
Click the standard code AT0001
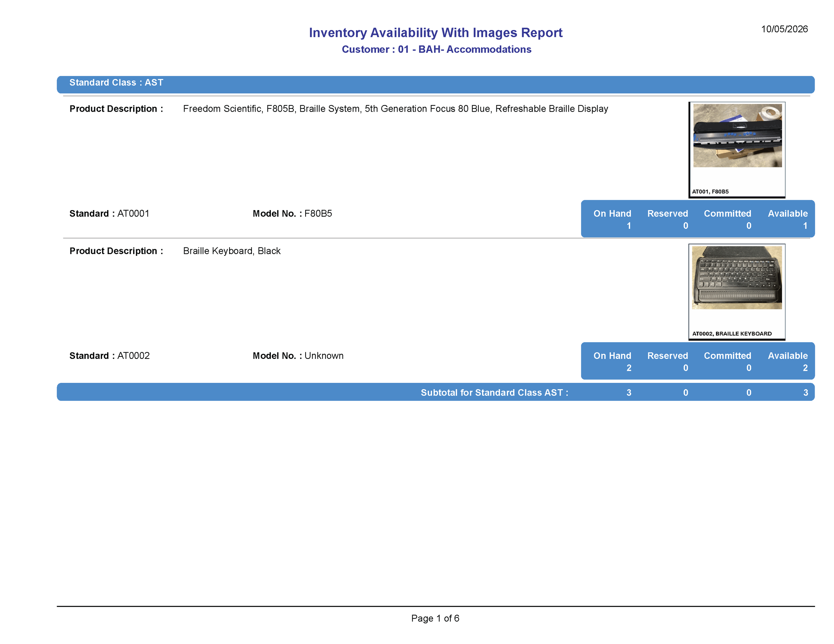[x=133, y=213]
